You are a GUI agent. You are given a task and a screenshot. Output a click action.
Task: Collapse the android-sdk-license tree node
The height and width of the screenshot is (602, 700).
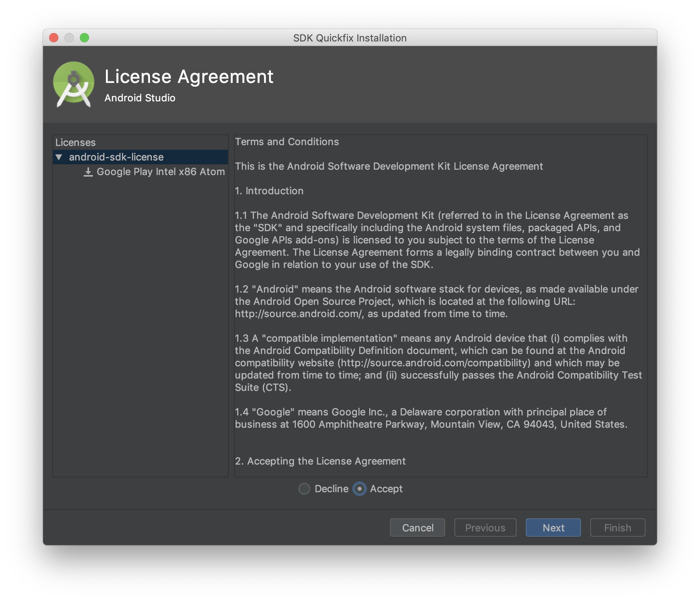59,157
